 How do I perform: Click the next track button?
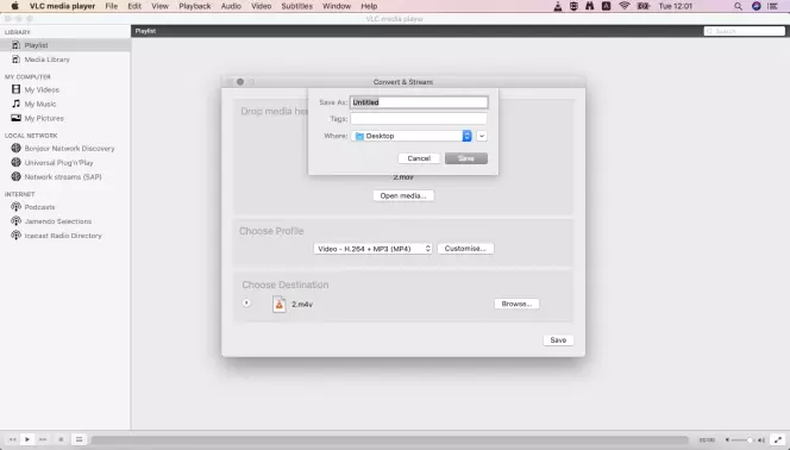(43, 439)
